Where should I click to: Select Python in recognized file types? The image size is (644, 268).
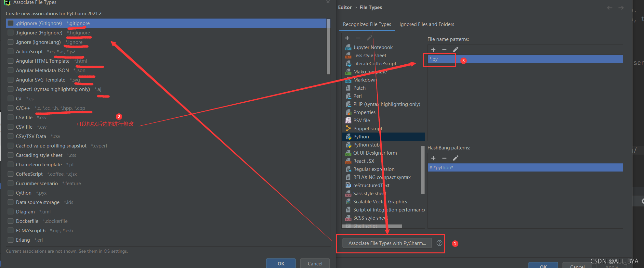(x=383, y=137)
